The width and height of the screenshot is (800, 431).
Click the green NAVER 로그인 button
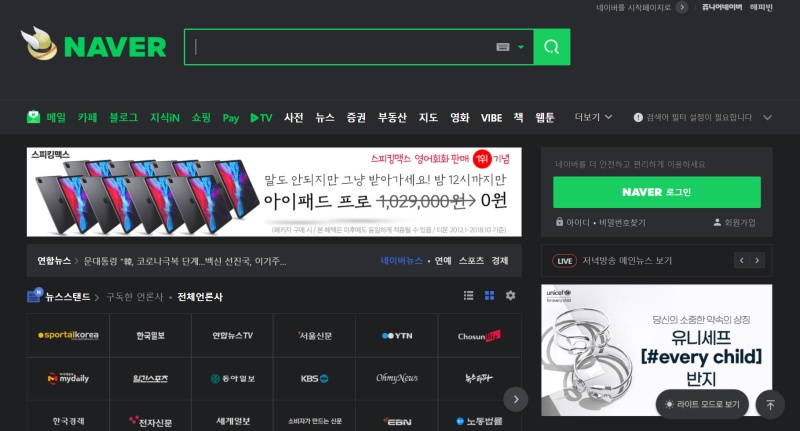(x=657, y=192)
